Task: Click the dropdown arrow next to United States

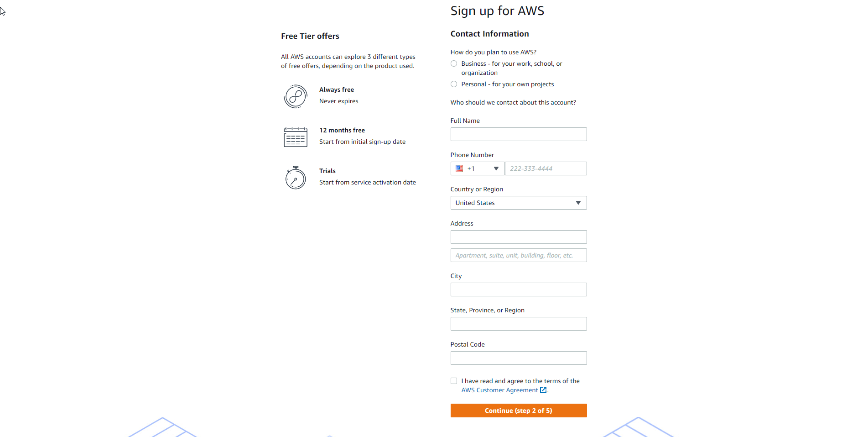Action: [x=578, y=203]
